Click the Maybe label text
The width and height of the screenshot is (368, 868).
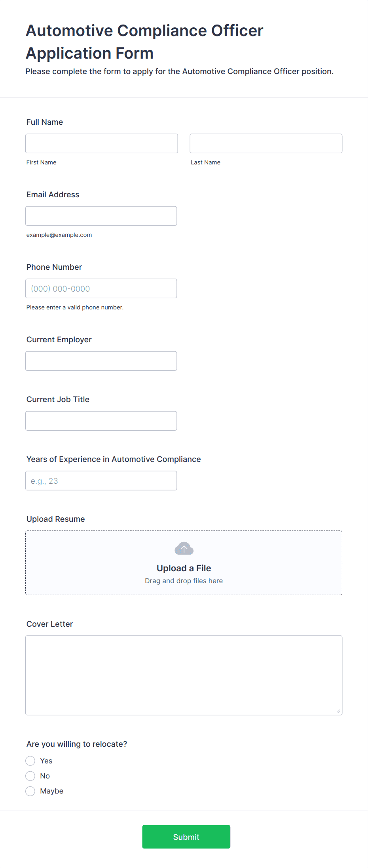pos(52,791)
